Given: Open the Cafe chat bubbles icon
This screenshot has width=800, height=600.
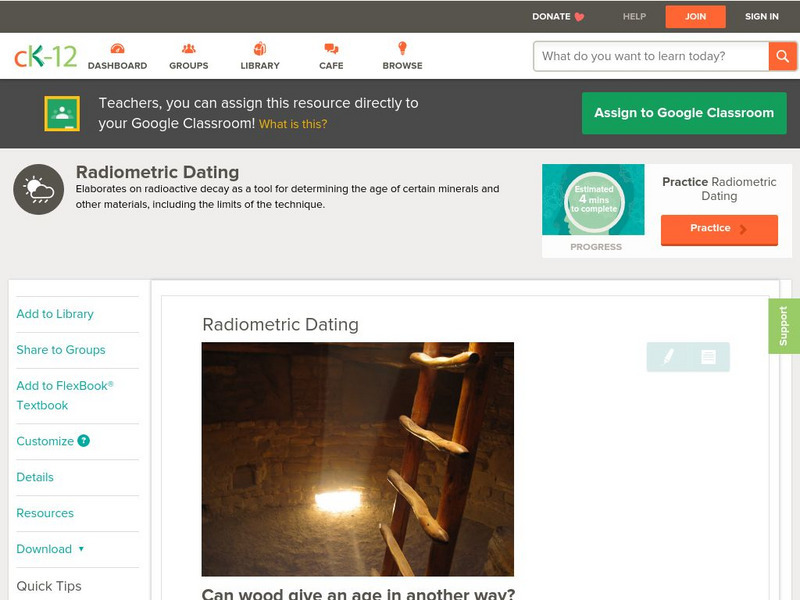Looking at the screenshot, I should coord(331,48).
